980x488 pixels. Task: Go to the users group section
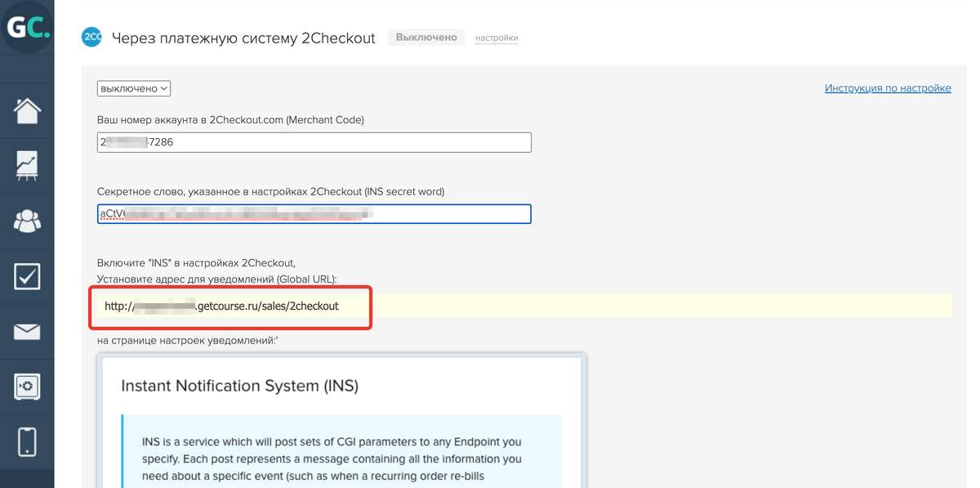click(x=27, y=222)
